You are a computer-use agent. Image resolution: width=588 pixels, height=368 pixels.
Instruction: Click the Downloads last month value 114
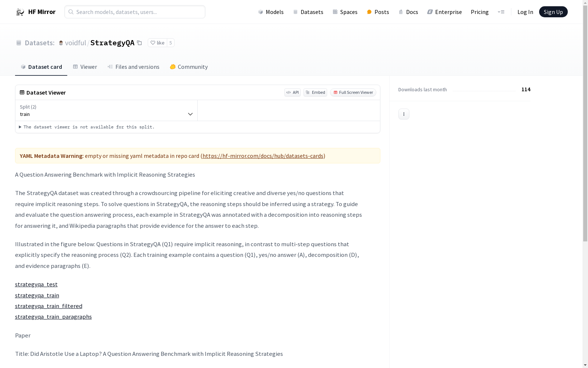(x=526, y=89)
